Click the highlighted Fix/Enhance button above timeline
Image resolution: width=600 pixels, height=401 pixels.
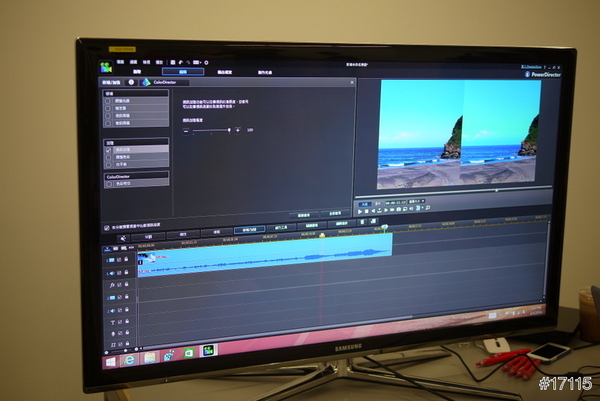249,230
